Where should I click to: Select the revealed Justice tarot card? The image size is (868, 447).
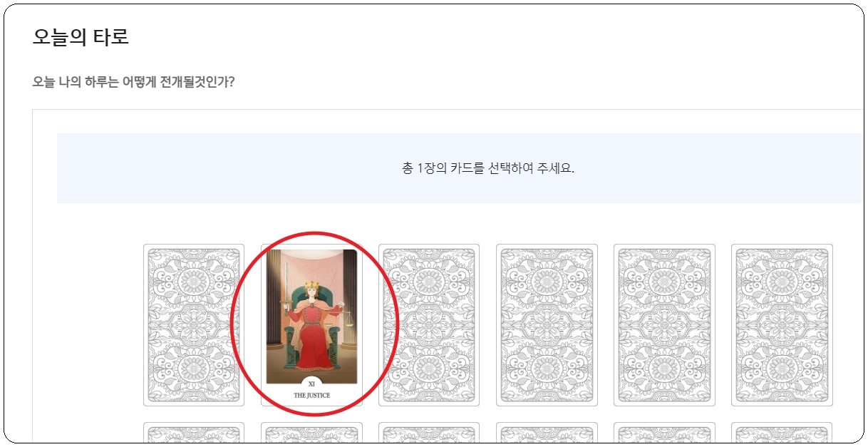click(x=311, y=325)
